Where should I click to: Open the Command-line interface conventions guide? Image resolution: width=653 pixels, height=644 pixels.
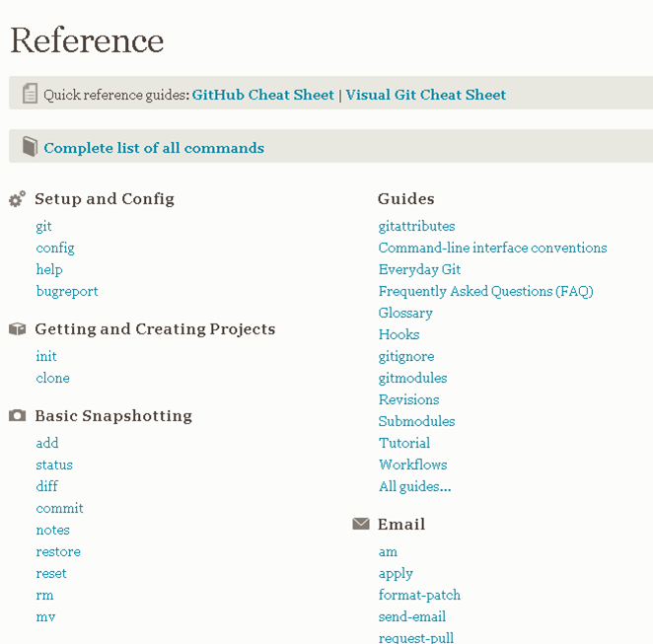point(492,248)
